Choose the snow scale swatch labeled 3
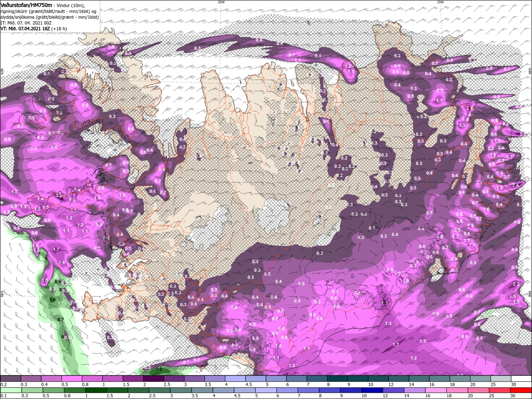This screenshot has width=532, height=399. coord(194,379)
